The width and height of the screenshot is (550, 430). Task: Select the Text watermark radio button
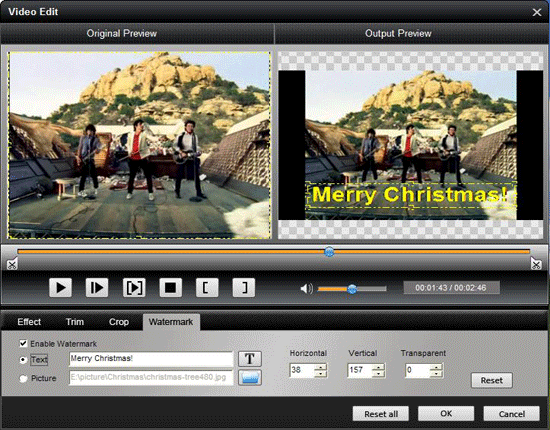pos(23,360)
